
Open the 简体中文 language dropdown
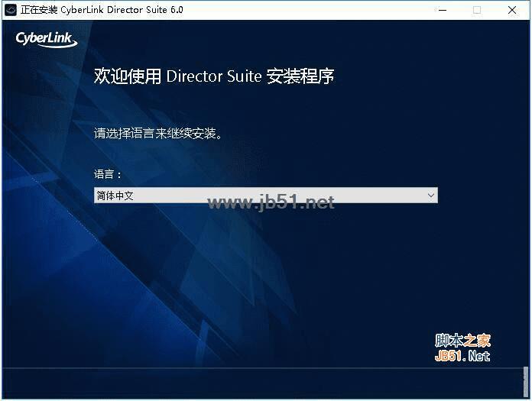pos(266,196)
